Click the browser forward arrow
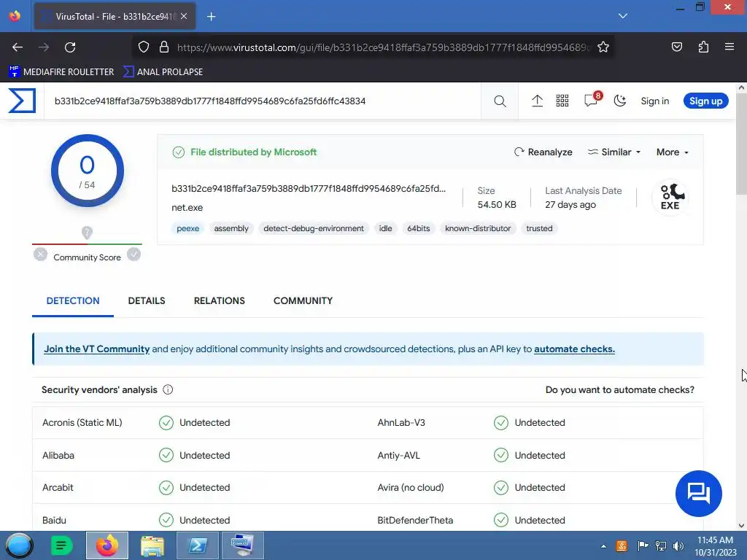747x560 pixels. point(44,47)
